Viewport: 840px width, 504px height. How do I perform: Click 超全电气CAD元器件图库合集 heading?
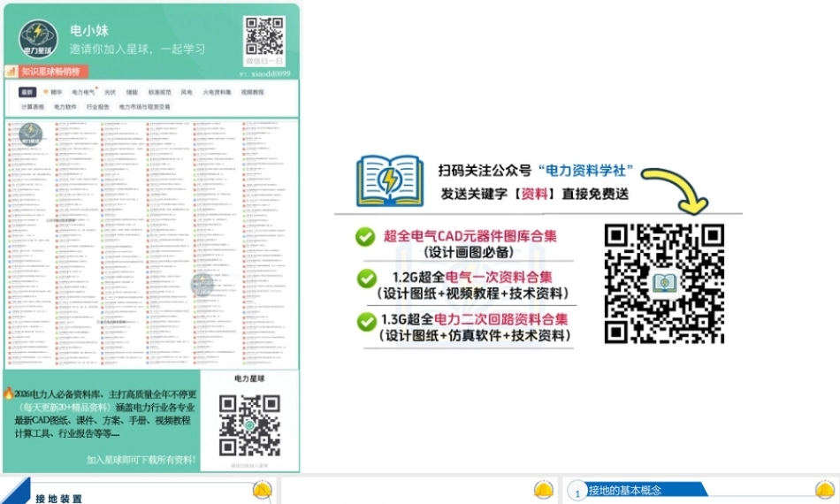pyautogui.click(x=470, y=236)
